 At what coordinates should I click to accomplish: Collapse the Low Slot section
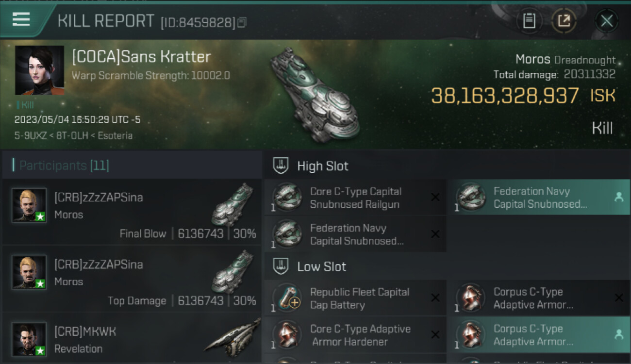pyautogui.click(x=282, y=266)
